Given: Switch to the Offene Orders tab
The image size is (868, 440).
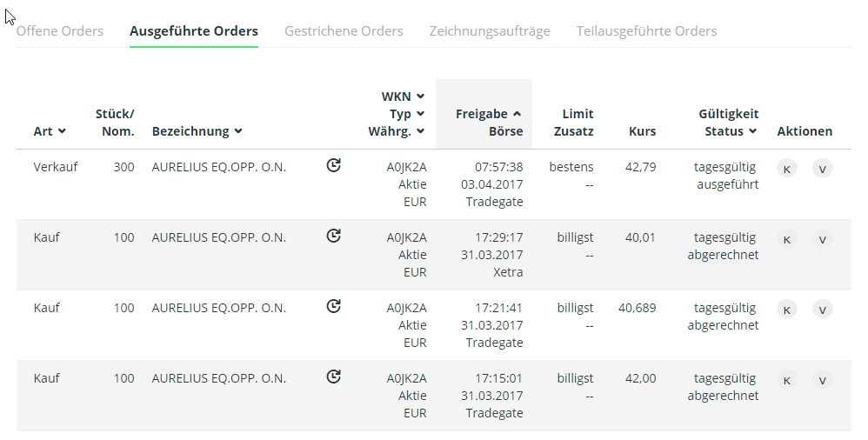Looking at the screenshot, I should point(60,31).
